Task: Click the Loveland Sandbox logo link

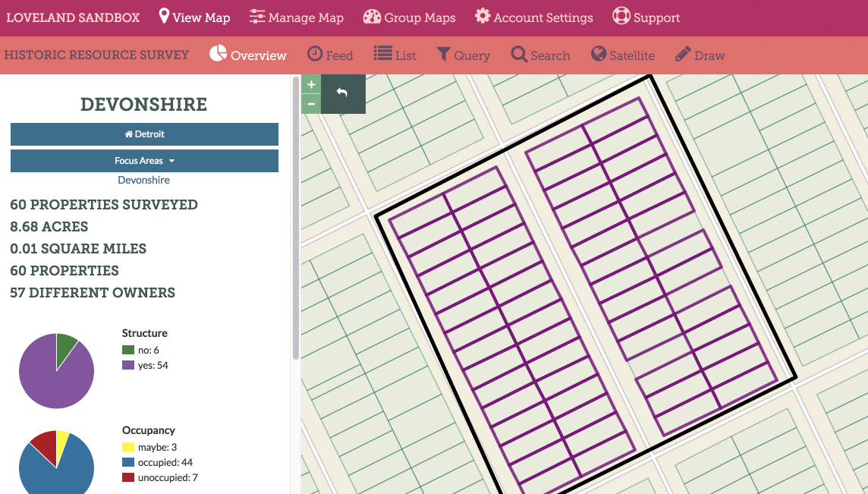Action: click(x=73, y=17)
